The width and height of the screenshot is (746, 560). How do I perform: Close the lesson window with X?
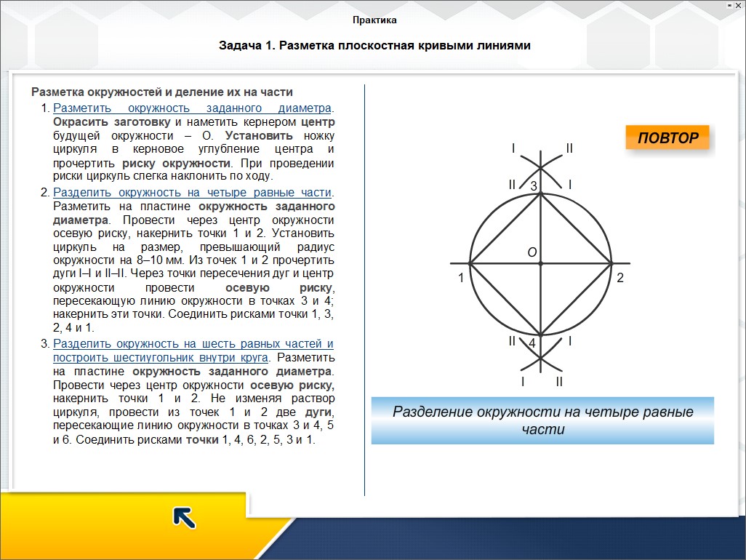[x=739, y=4]
